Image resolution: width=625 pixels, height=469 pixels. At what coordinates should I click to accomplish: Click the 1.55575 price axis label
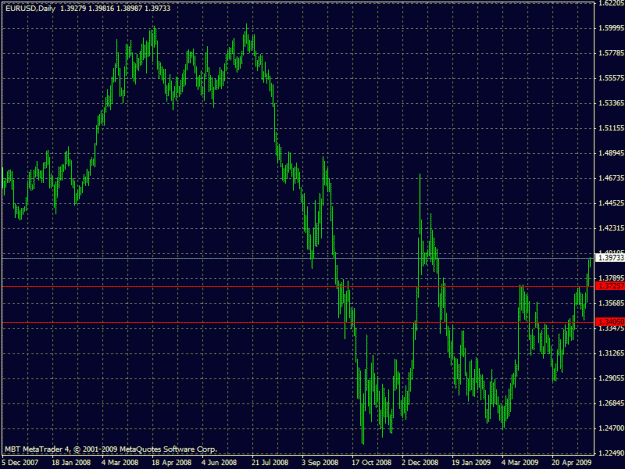[x=611, y=78]
